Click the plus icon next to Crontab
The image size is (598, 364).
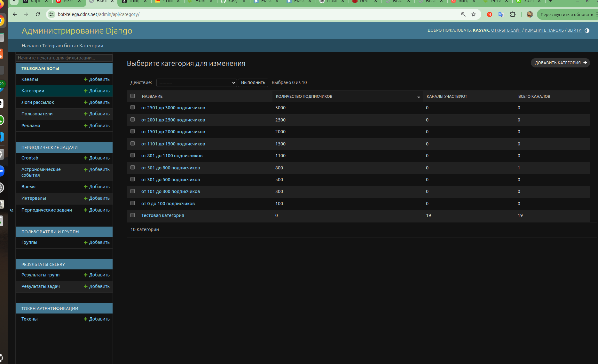pyautogui.click(x=85, y=158)
